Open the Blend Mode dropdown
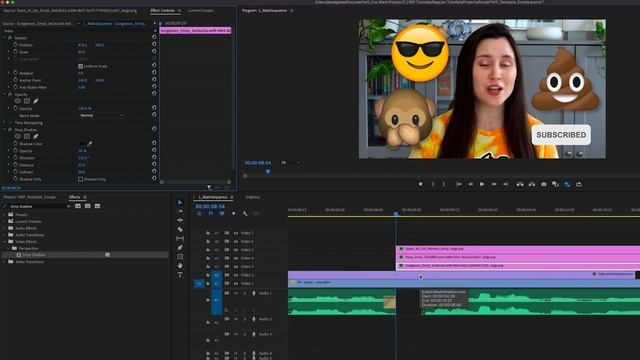Viewport: 640px width, 360px height. click(101, 116)
